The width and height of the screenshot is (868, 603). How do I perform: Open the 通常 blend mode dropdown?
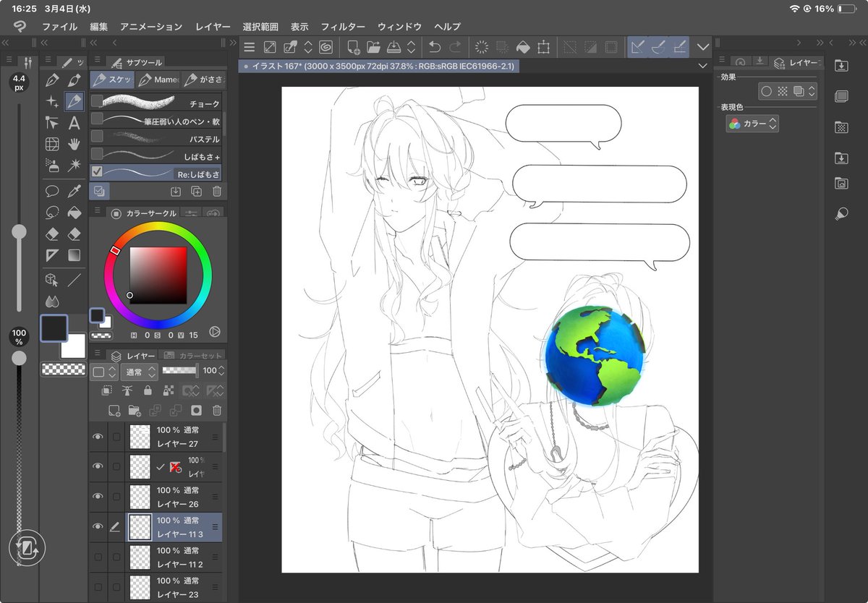coord(140,371)
